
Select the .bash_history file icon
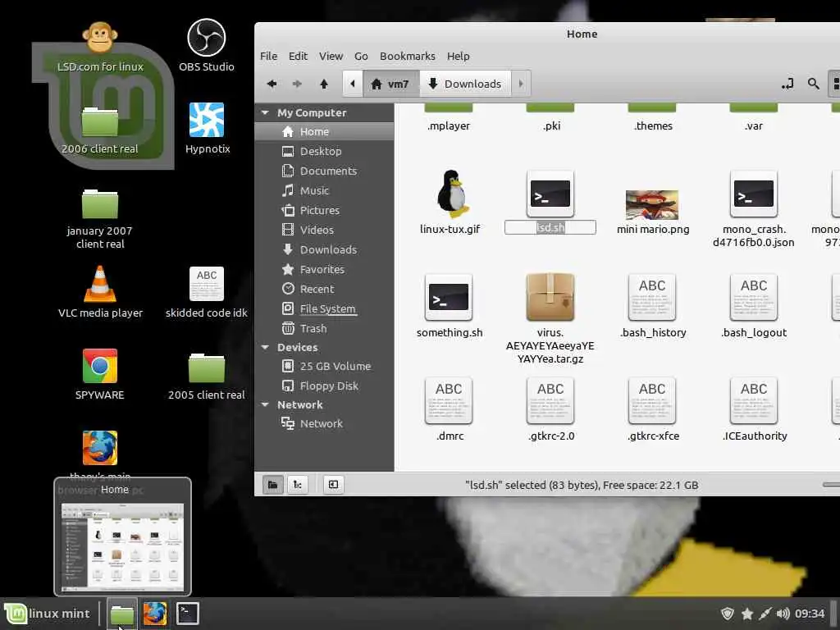pos(652,297)
